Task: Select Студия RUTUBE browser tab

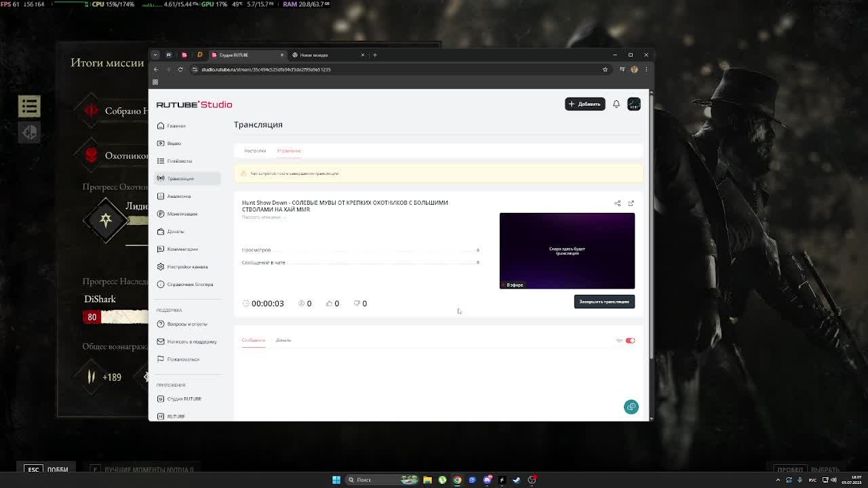Action: tap(247, 55)
